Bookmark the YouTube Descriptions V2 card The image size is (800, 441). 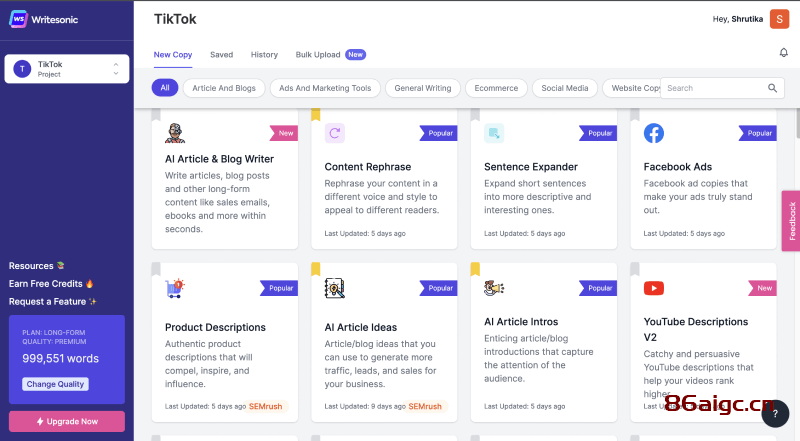pos(635,269)
